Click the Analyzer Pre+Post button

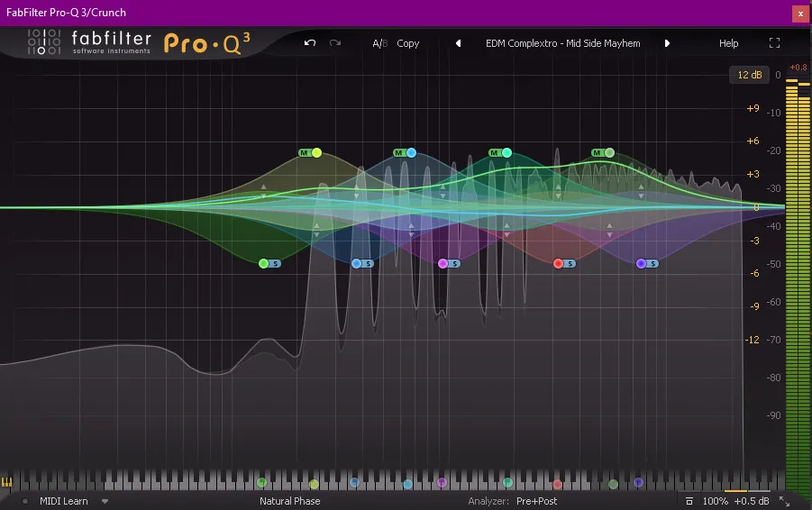pyautogui.click(x=536, y=501)
